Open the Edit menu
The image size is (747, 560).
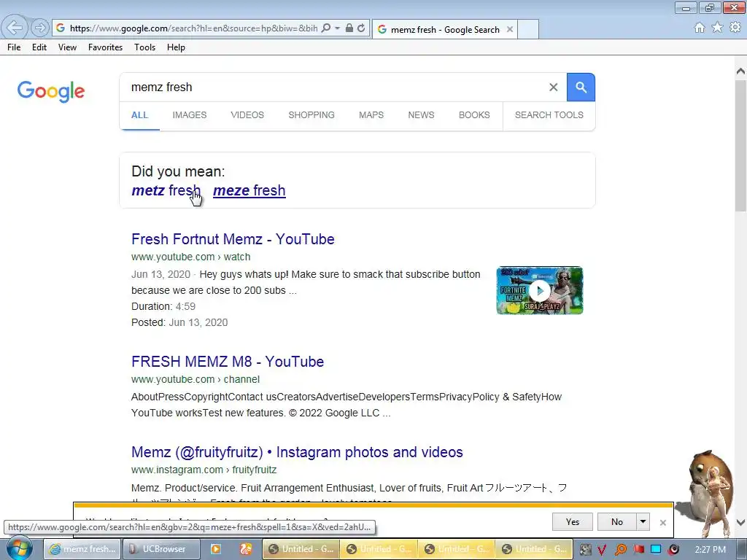point(39,47)
